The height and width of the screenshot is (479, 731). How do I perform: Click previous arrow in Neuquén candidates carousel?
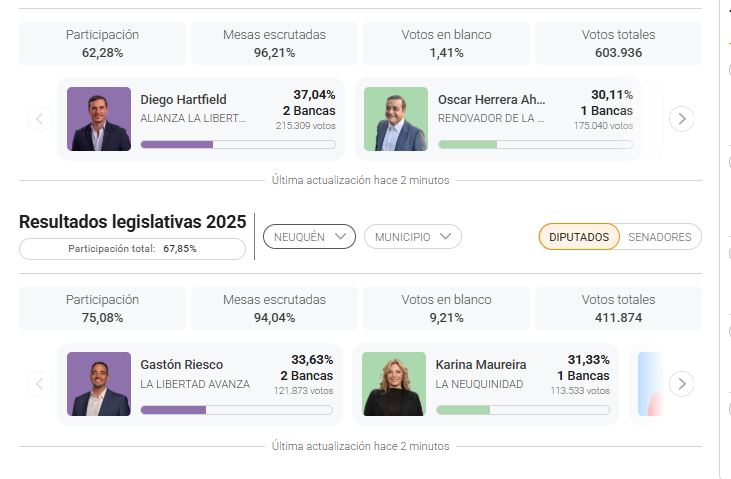pos(39,384)
